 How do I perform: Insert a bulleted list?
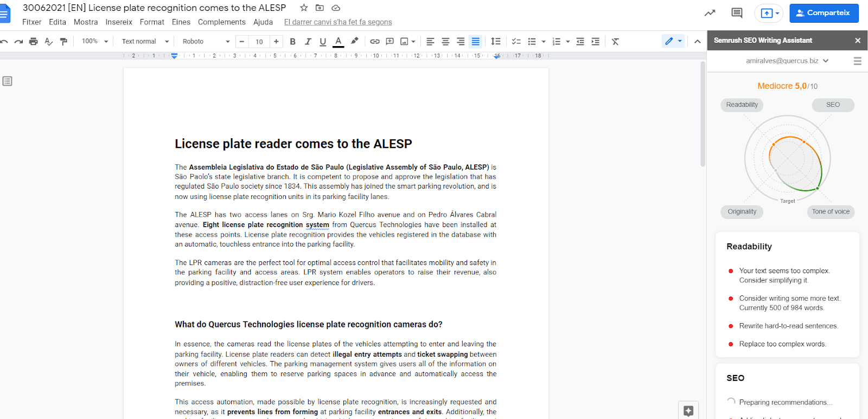pyautogui.click(x=532, y=41)
